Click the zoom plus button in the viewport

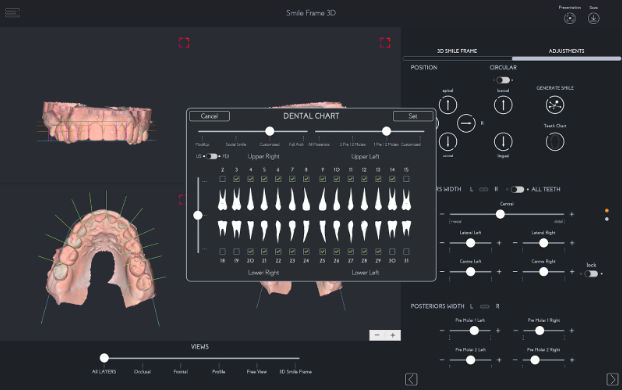click(393, 335)
